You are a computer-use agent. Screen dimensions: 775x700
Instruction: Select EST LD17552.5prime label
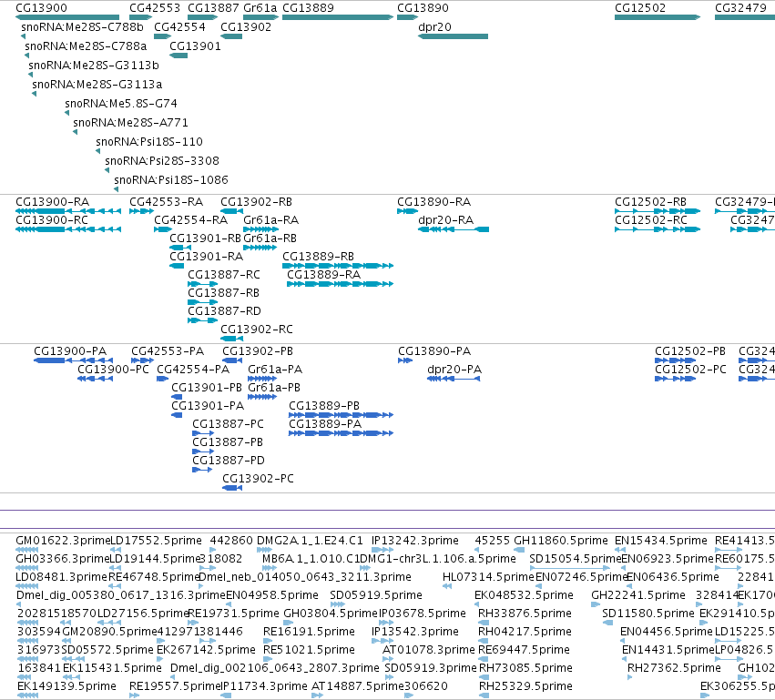pyautogui.click(x=156, y=541)
